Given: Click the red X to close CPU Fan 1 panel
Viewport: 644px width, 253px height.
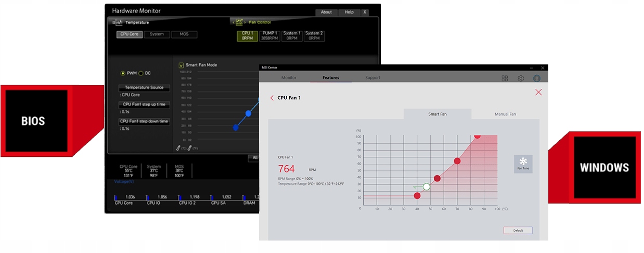Looking at the screenshot, I should tap(538, 92).
